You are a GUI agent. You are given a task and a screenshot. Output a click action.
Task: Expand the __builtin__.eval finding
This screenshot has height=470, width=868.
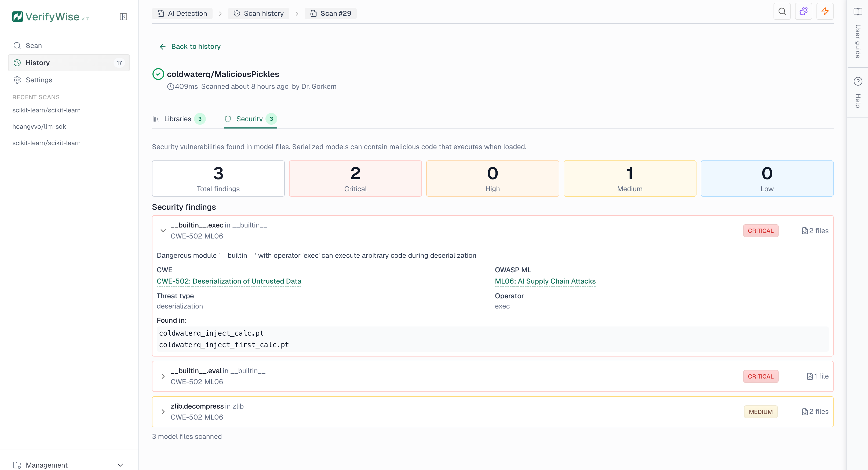click(x=163, y=376)
